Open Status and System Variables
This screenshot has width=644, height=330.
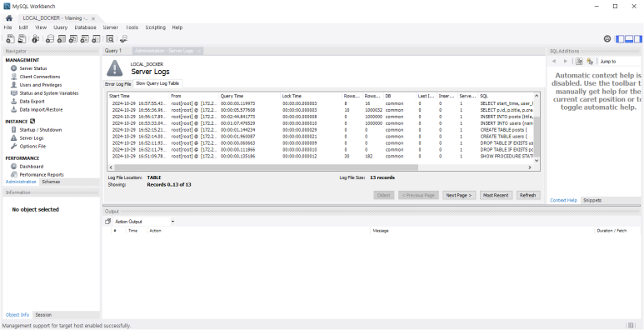pyautogui.click(x=49, y=93)
